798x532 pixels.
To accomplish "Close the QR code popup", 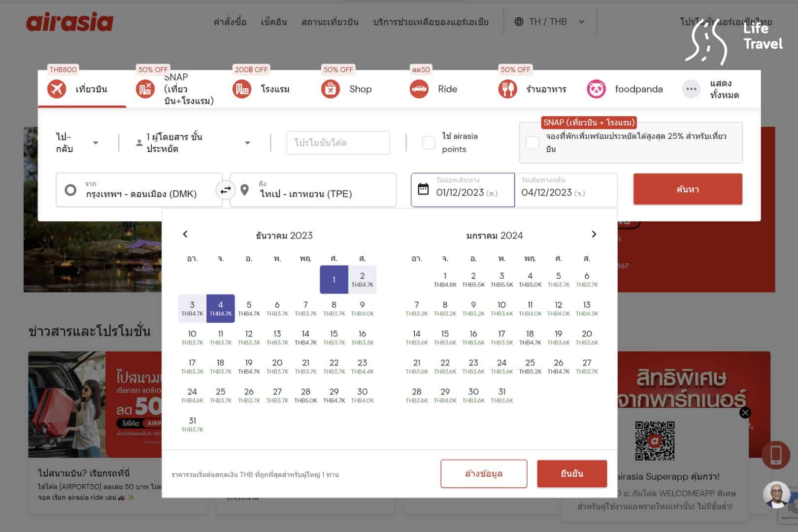I will coord(745,413).
